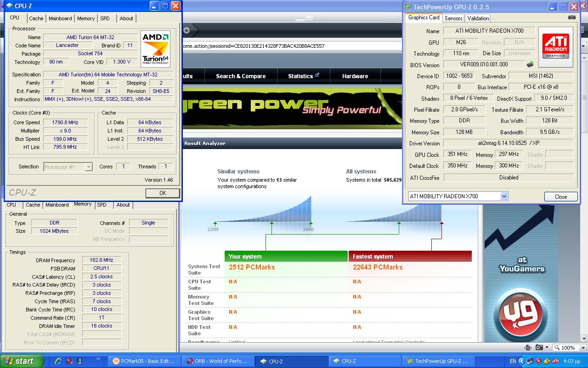Open the zoom level dropdown arrow
Screen dimensions: 588x368
coord(583,348)
